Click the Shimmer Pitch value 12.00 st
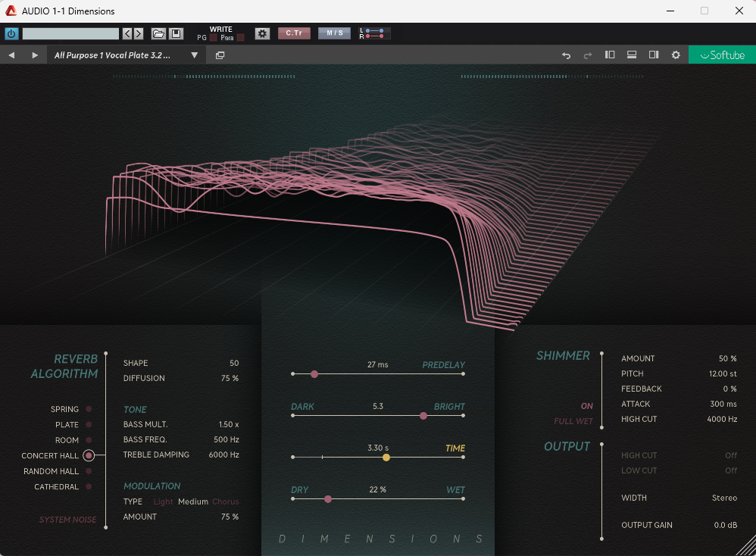 pos(723,373)
